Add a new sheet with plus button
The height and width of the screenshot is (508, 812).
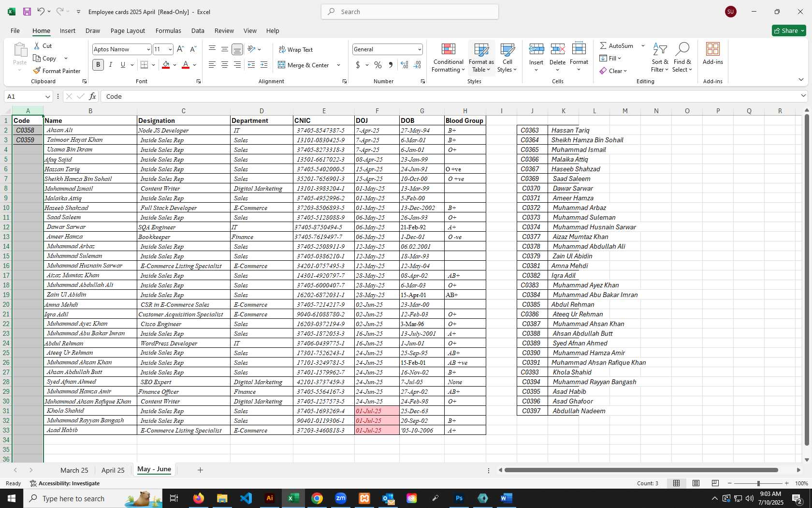tap(200, 470)
